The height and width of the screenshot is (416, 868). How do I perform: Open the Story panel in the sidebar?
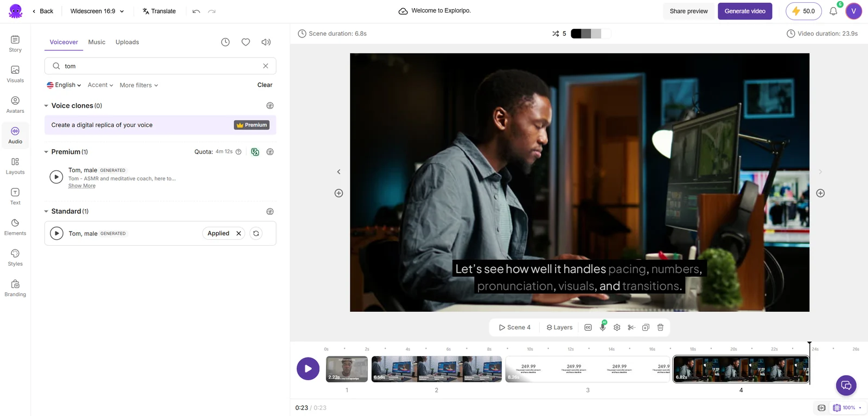pos(15,43)
